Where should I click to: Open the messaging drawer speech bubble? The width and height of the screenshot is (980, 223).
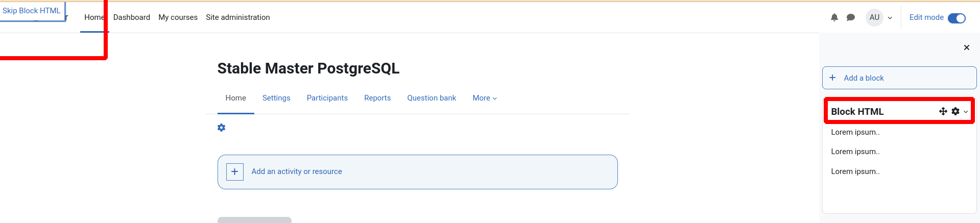(x=850, y=17)
